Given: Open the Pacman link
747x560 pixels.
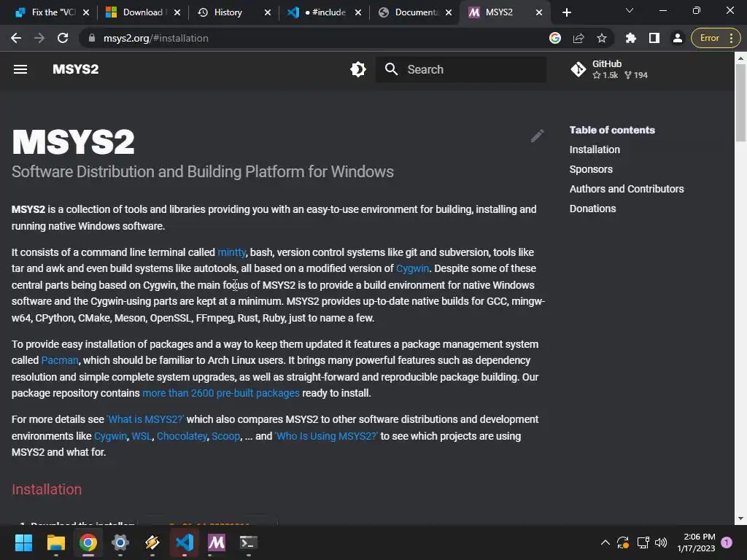Looking at the screenshot, I should [60, 360].
